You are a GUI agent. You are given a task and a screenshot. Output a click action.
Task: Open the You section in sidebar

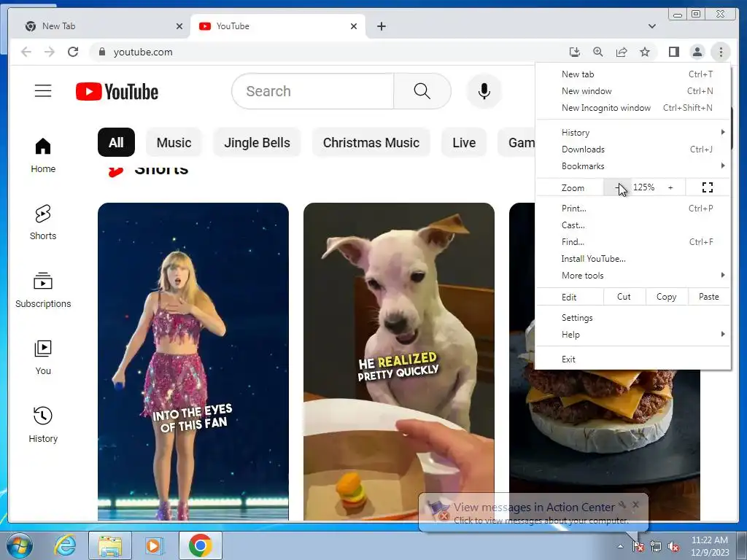43,357
